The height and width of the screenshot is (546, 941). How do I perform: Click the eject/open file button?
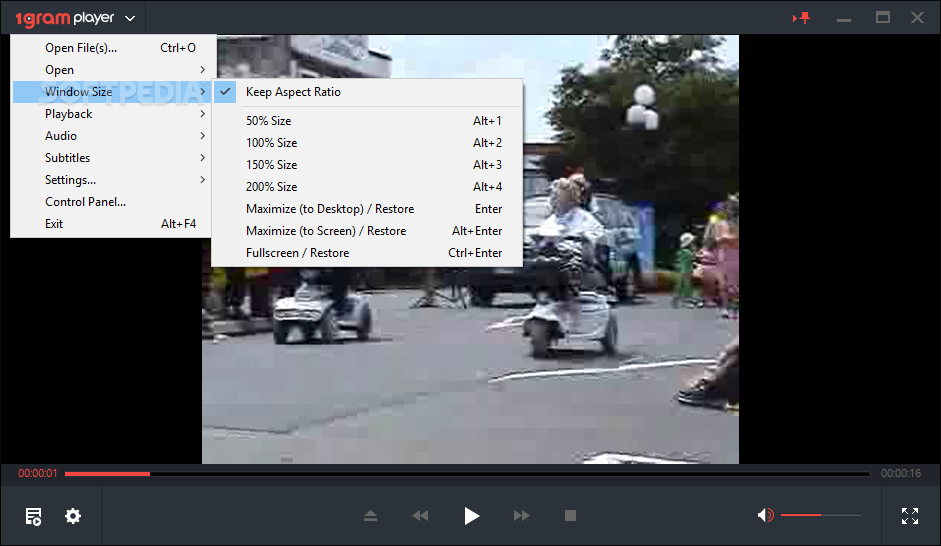point(370,515)
